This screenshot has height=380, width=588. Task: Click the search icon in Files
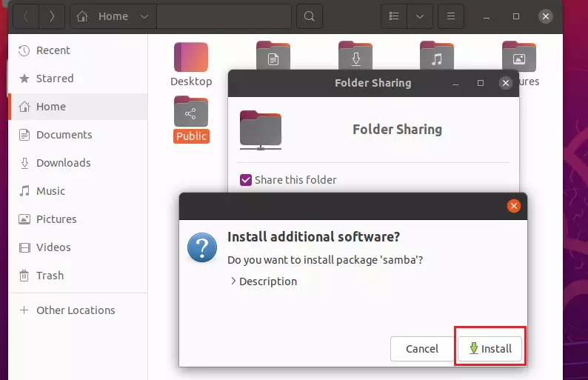(310, 16)
